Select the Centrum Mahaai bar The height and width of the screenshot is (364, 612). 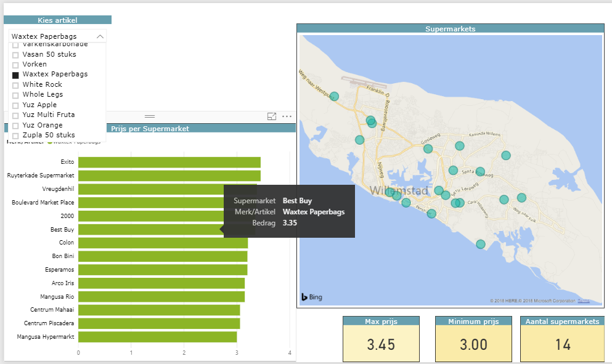point(159,310)
